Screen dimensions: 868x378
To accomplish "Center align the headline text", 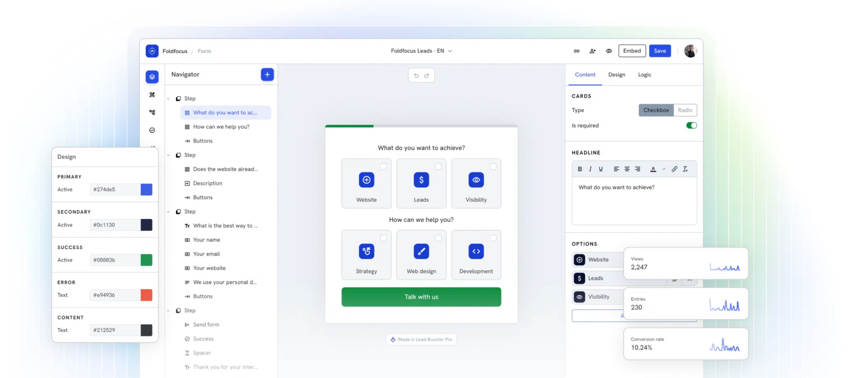I will click(x=627, y=169).
